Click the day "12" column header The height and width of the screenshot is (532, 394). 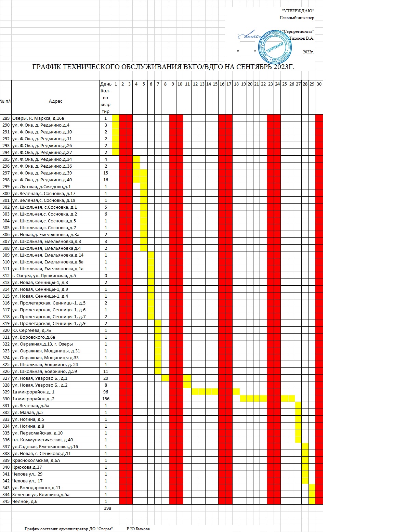coord(195,84)
